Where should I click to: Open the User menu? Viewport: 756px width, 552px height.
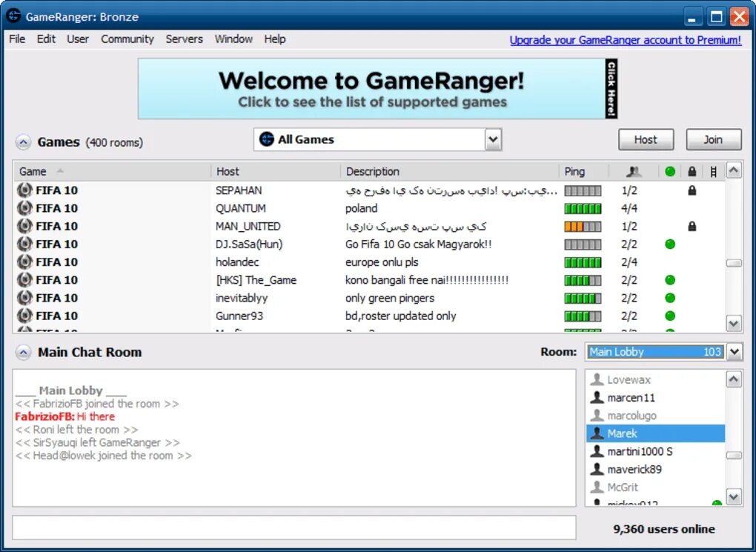(78, 39)
